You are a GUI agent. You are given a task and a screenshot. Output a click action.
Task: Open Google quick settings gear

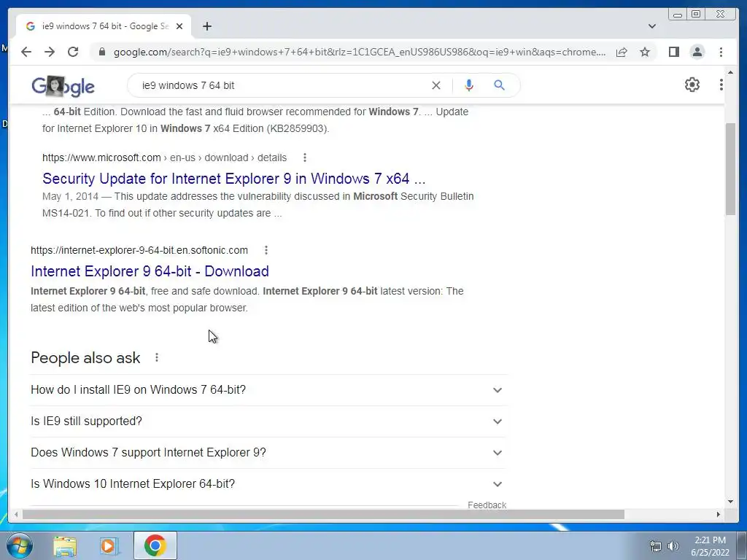[692, 85]
